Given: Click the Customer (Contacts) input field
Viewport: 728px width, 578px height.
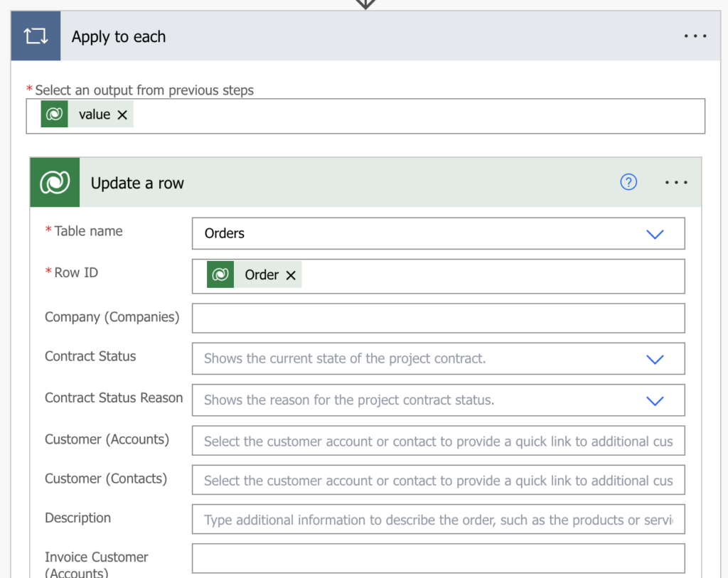Looking at the screenshot, I should 438,480.
